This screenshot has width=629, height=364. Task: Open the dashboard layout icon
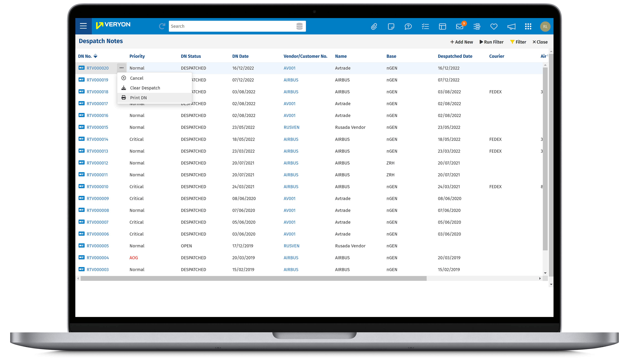[442, 26]
